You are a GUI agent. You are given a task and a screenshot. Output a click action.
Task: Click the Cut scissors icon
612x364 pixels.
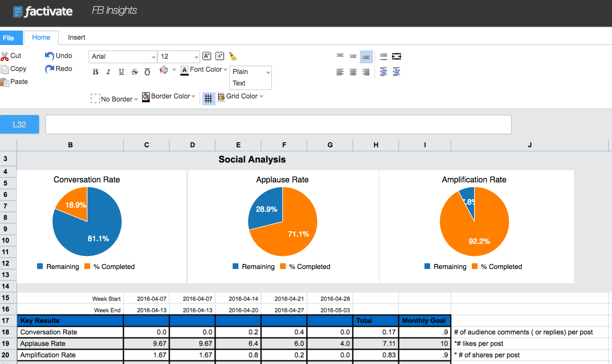pyautogui.click(x=5, y=56)
